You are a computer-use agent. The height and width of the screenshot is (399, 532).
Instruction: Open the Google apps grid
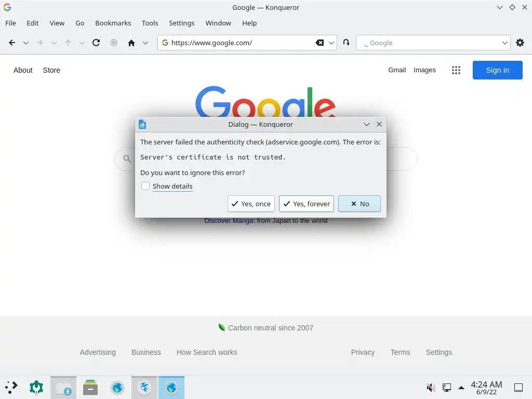coord(456,70)
